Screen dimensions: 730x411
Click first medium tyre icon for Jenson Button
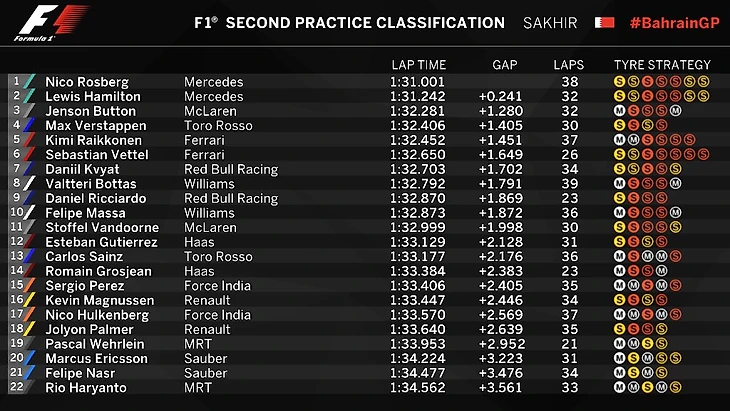click(620, 110)
